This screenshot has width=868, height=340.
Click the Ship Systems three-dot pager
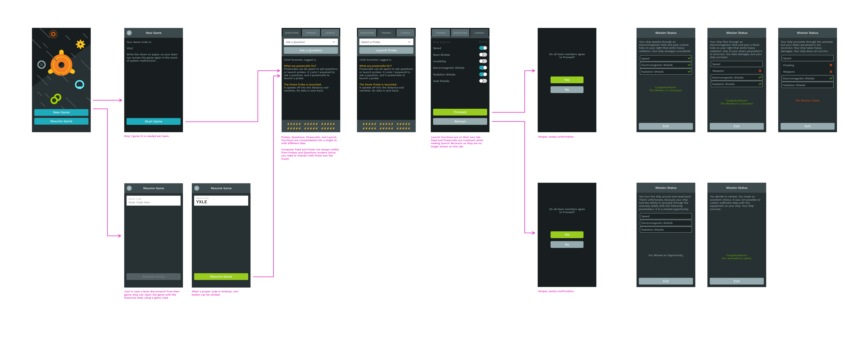click(483, 42)
